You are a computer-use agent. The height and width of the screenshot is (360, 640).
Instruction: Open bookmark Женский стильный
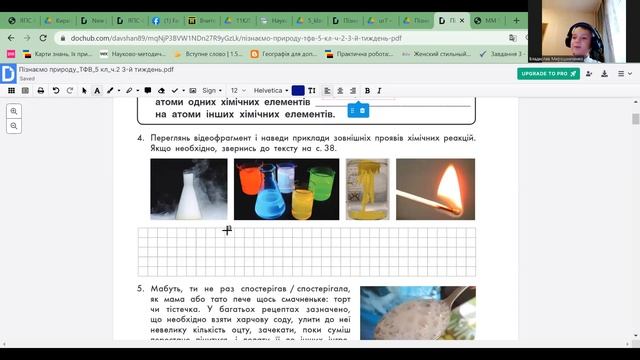pos(436,54)
